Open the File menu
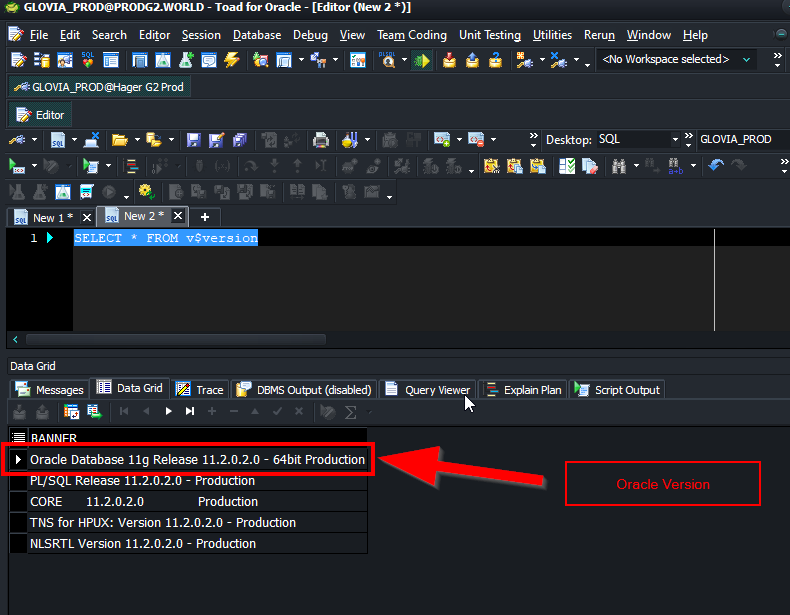 pyautogui.click(x=39, y=35)
